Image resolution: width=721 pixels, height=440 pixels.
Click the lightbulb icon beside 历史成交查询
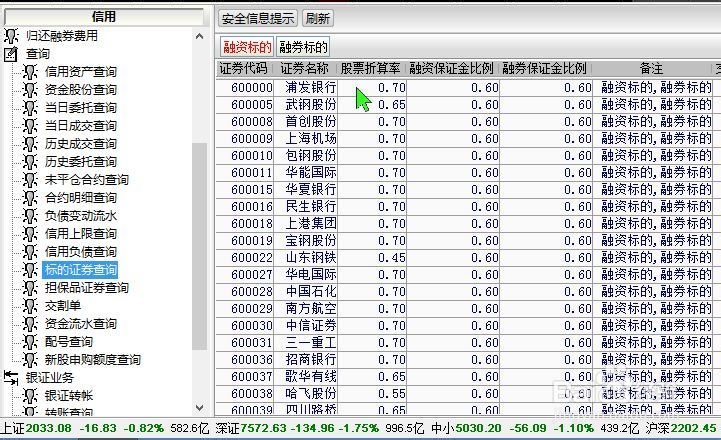coord(30,143)
